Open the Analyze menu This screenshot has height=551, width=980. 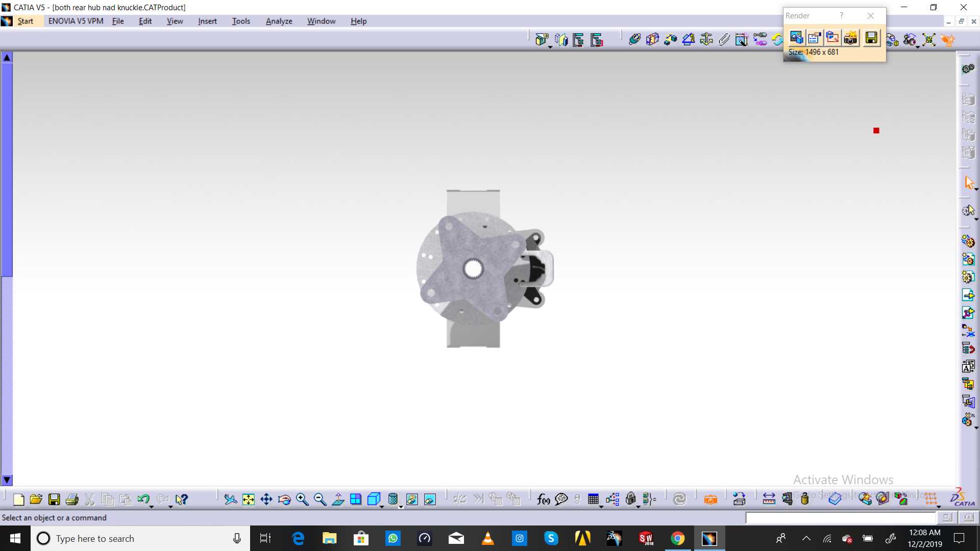click(279, 21)
